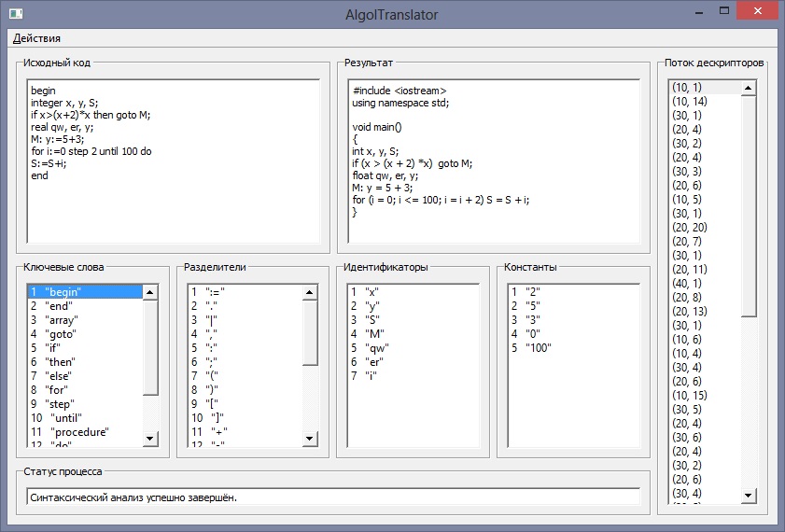Screen dimensions: 785x532
Task: Select constant 1 "2"
Action: tap(574, 292)
